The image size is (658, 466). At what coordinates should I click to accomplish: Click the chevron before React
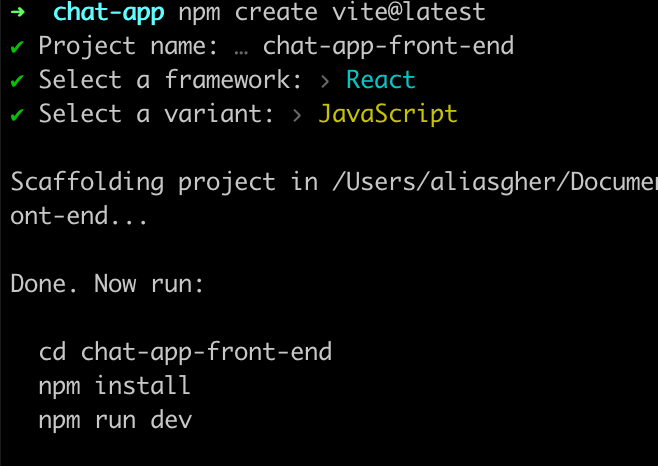325,81
